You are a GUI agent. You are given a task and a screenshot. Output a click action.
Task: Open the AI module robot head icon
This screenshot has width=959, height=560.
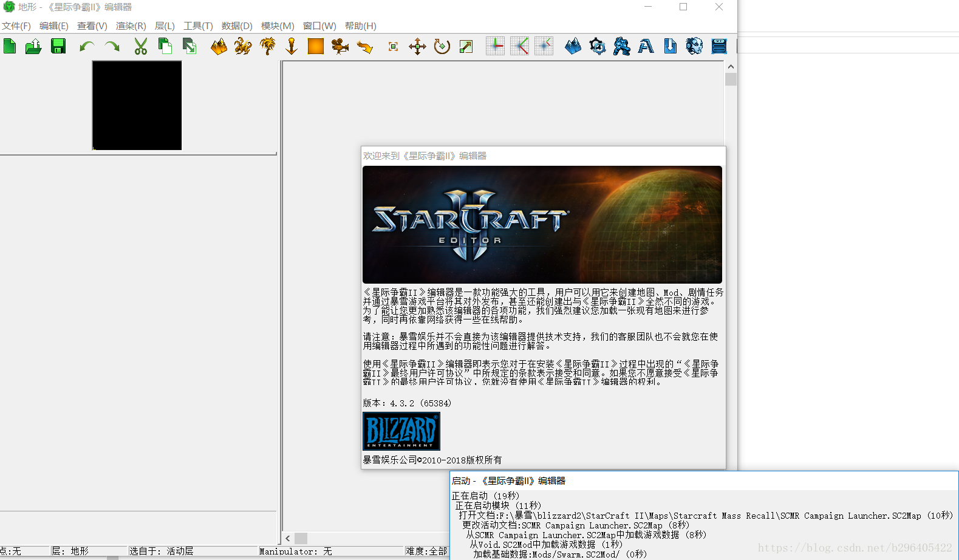[694, 46]
